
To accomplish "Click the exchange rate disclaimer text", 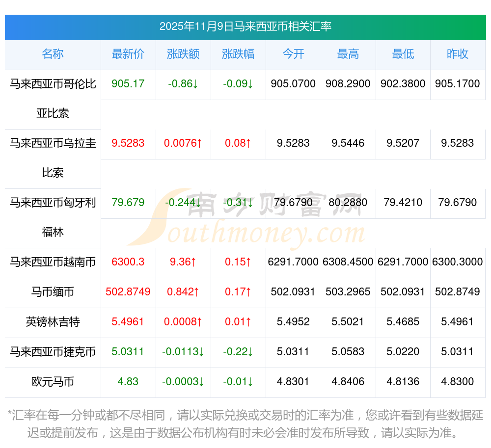I will 245,424.
